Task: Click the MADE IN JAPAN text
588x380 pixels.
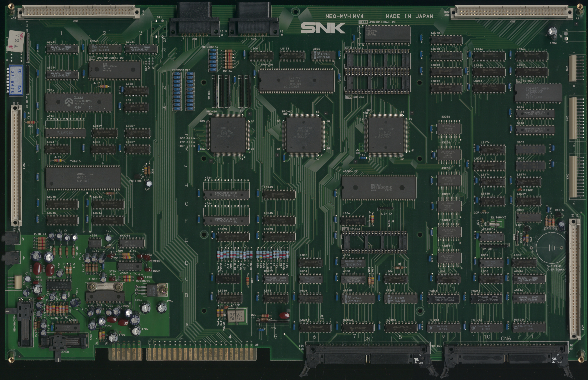Action: (409, 16)
